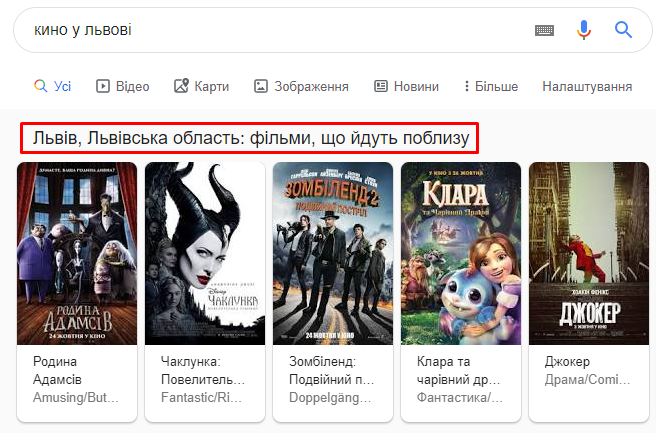This screenshot has width=656, height=433.
Task: Open the Відео results tab
Action: click(123, 86)
